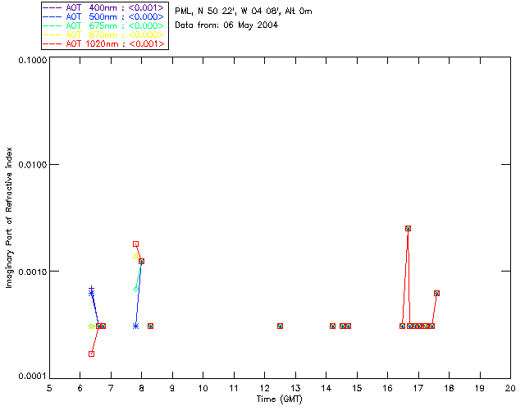Select the data point at time 8.3

tap(151, 326)
